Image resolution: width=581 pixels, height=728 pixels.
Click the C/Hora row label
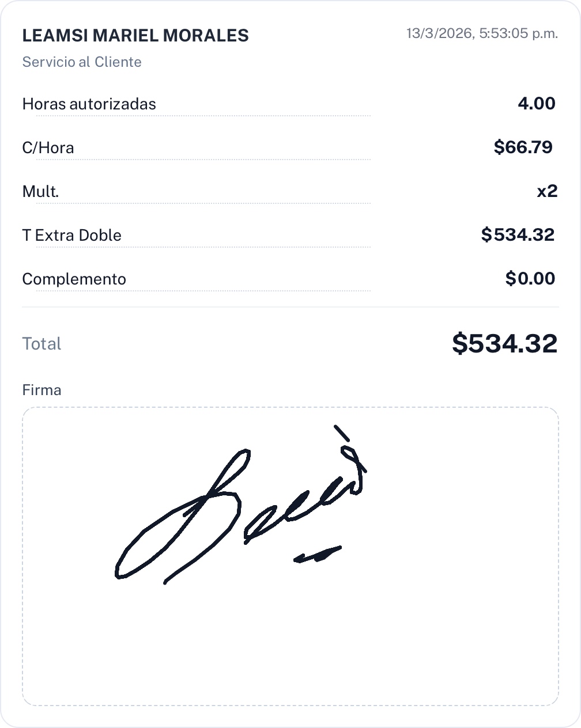[x=48, y=148]
